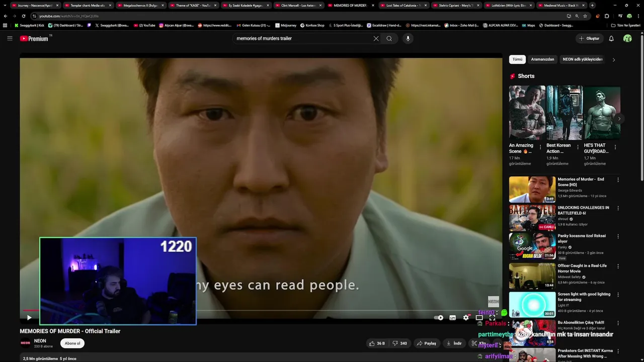The width and height of the screenshot is (644, 362).
Task: Open options for HE'S THAT GUY short
Action: (x=615, y=147)
